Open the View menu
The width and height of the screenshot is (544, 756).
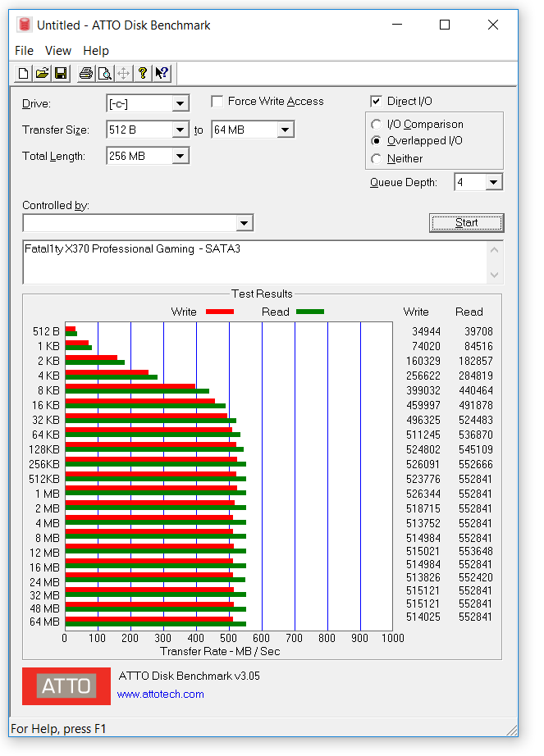(x=58, y=51)
